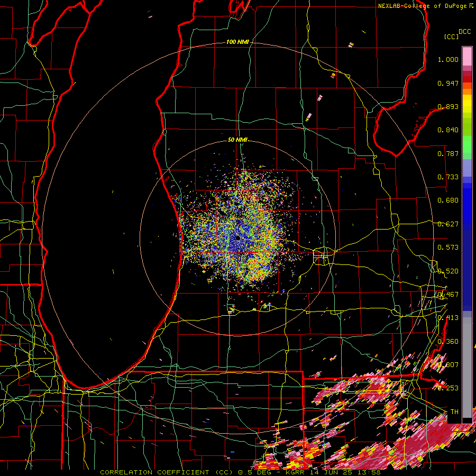The image size is (476, 476).
Task: Select the 0.627 scale value
Action: (x=448, y=224)
